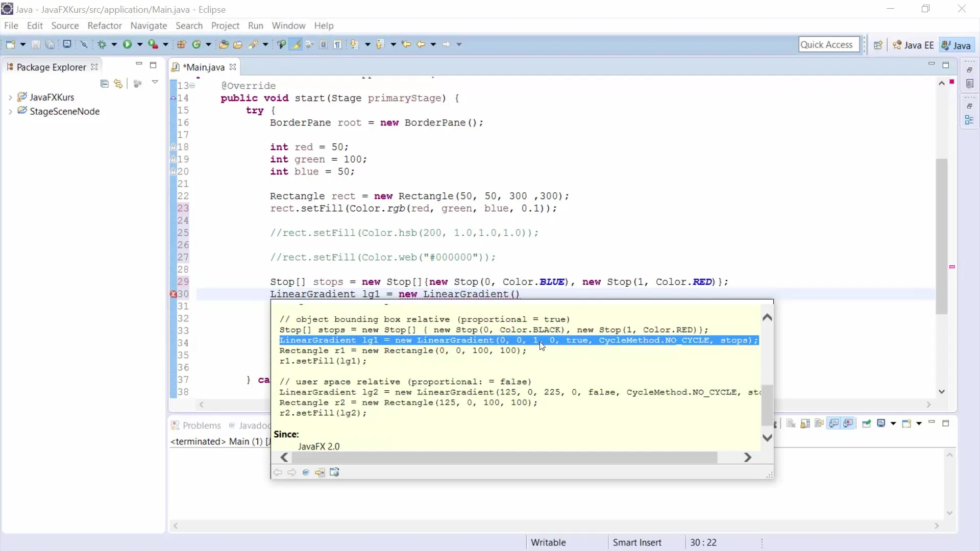Viewport: 980px width, 551px height.
Task: Click the Open Type folder icon
Action: pos(224,44)
